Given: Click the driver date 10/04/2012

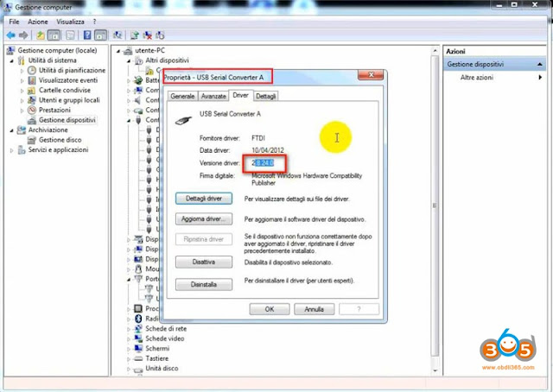Looking at the screenshot, I should pos(268,150).
